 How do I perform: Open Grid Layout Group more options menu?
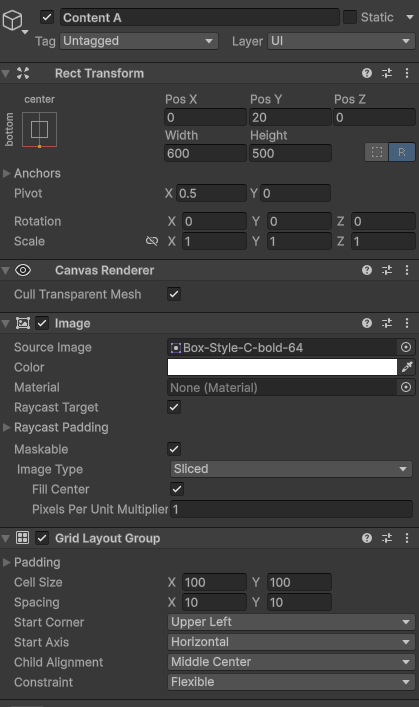407,538
